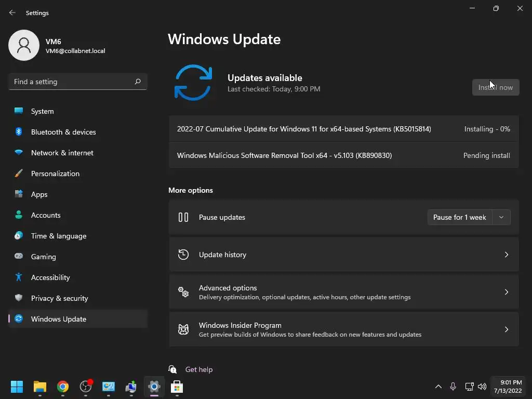532x399 pixels.
Task: Click the volume speaker tray icon
Action: click(x=482, y=387)
